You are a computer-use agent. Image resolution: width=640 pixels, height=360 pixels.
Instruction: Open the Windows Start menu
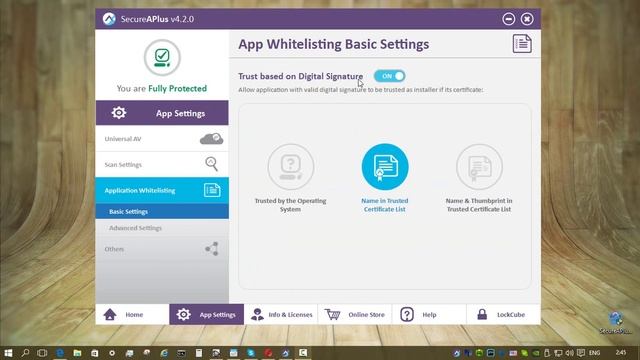(8, 353)
